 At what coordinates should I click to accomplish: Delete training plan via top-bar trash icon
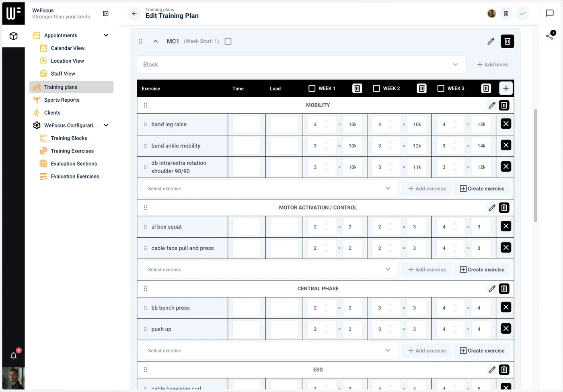[x=506, y=14]
